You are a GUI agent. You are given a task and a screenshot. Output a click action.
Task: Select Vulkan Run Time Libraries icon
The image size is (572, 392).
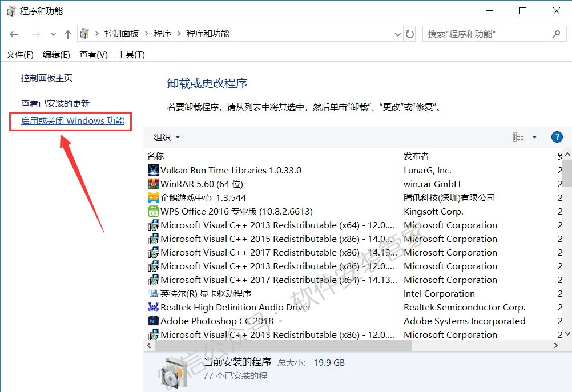(153, 170)
